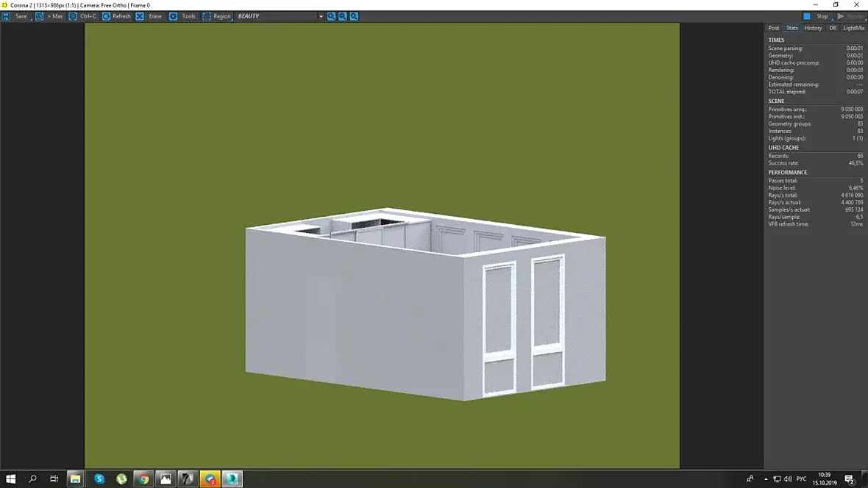Image resolution: width=868 pixels, height=488 pixels.
Task: Open the BEAUTY render element dropdown
Action: (x=280, y=17)
